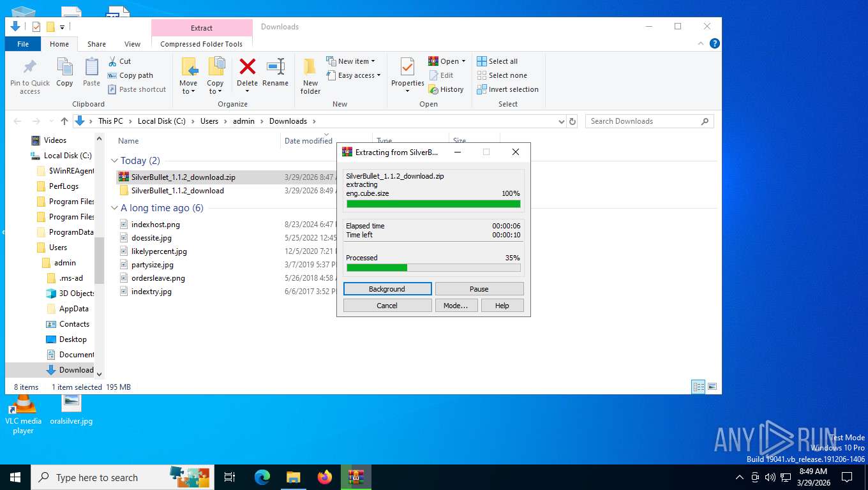
Task: Select indexhost.png file
Action: click(x=155, y=225)
